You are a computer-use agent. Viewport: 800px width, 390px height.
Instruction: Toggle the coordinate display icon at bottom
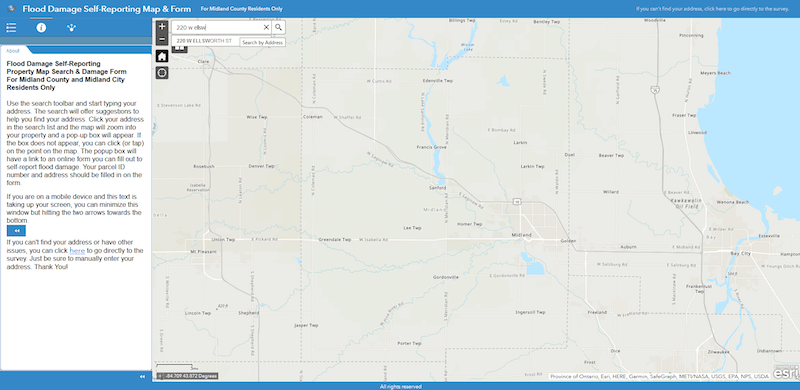160,376
